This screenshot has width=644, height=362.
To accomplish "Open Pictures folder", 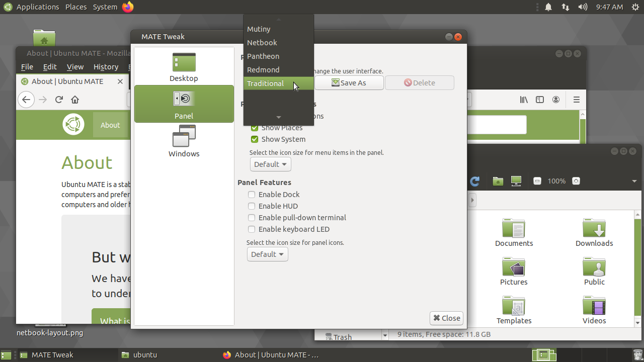I will click(x=514, y=271).
